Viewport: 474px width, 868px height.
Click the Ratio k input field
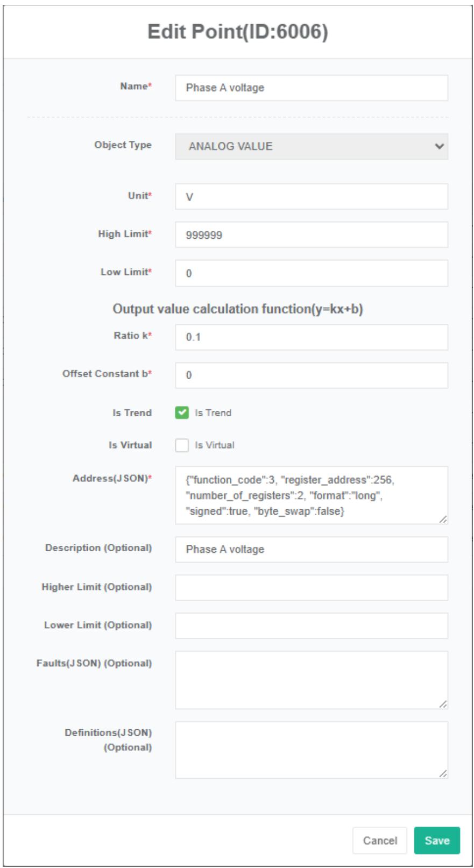tap(311, 337)
